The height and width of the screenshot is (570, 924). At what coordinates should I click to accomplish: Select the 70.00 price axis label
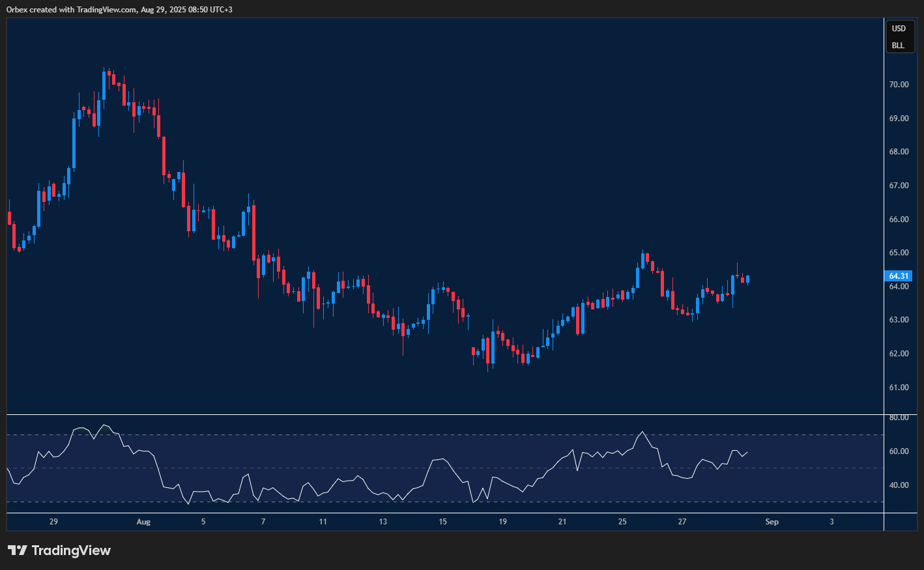(899, 85)
